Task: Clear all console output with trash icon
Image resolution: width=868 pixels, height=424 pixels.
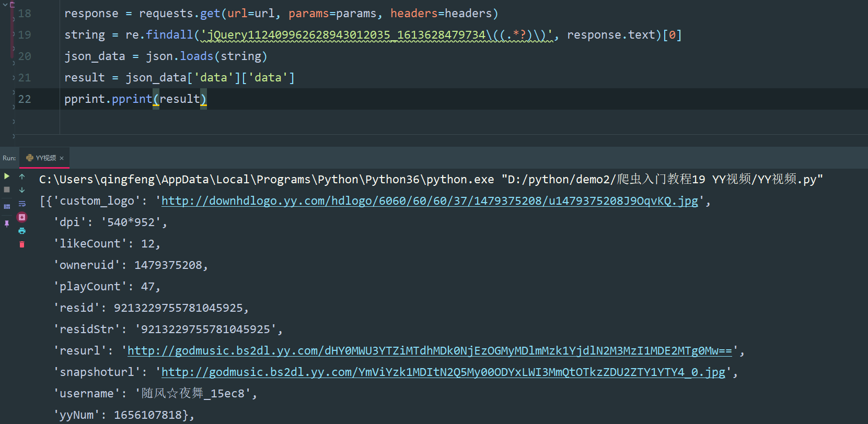Action: [x=22, y=244]
